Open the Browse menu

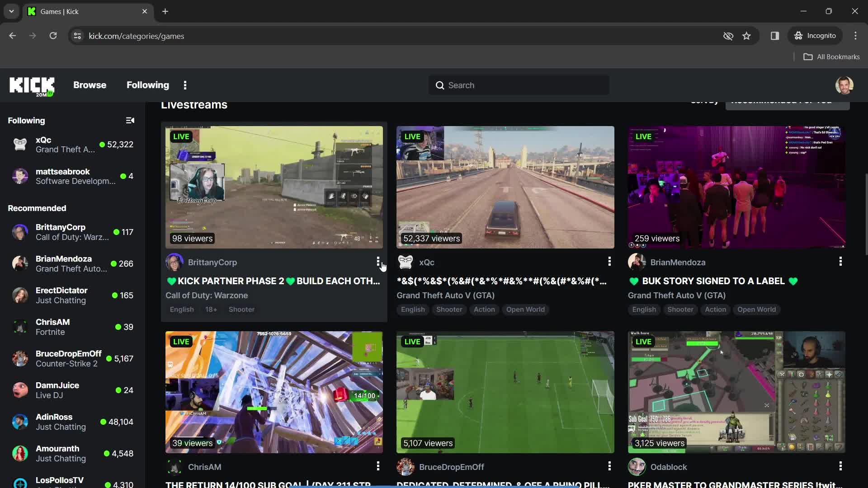(x=90, y=85)
